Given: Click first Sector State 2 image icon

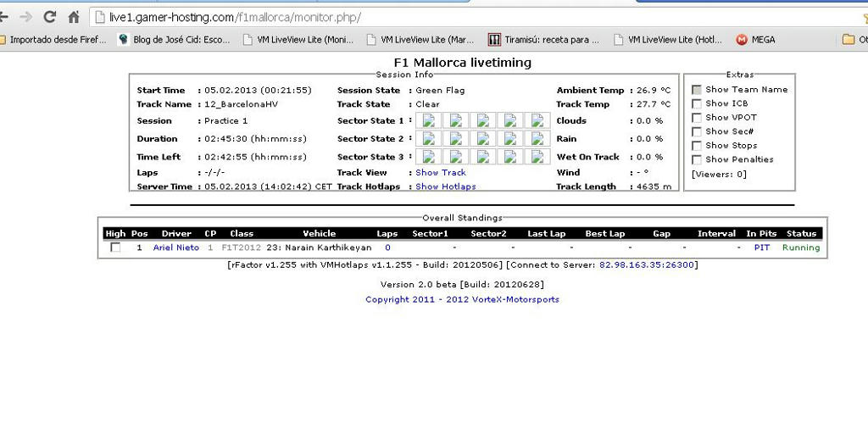Looking at the screenshot, I should click(x=428, y=138).
